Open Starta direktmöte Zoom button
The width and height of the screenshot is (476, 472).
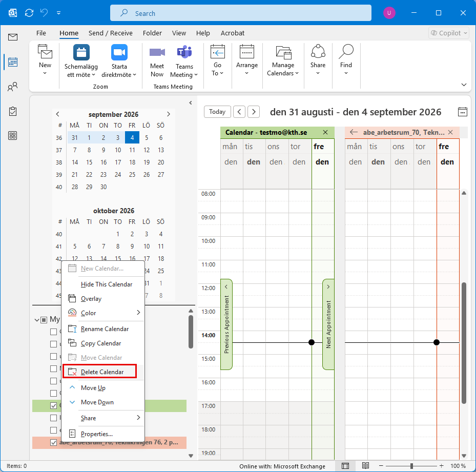(x=119, y=61)
